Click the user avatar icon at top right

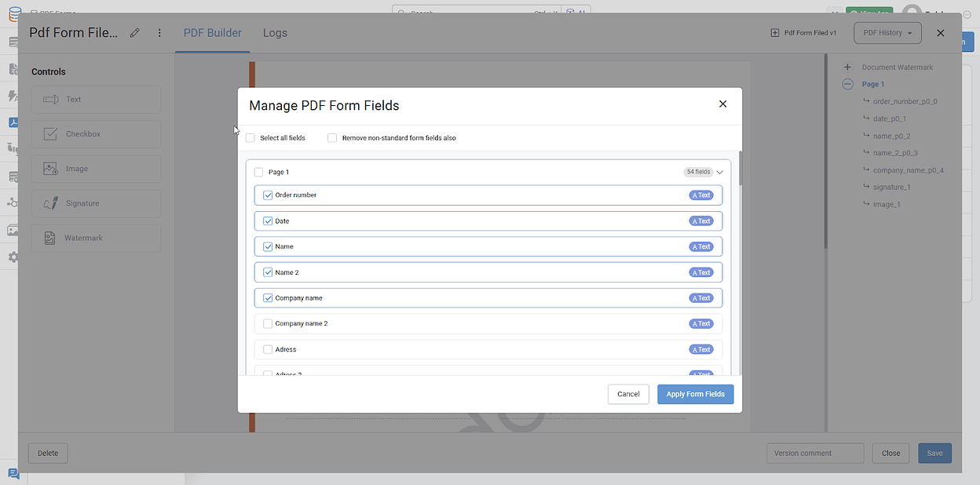(912, 13)
